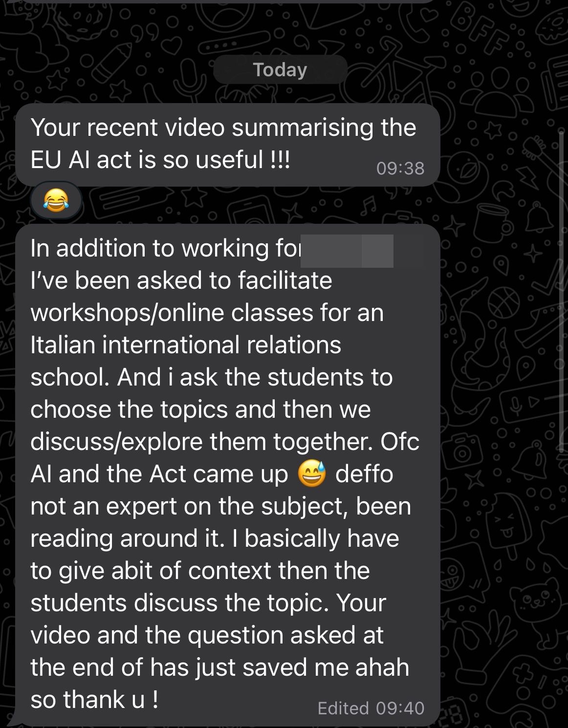Tap the laughing-tears emoji reaction
Viewport: 568px width, 728px height.
(x=56, y=200)
